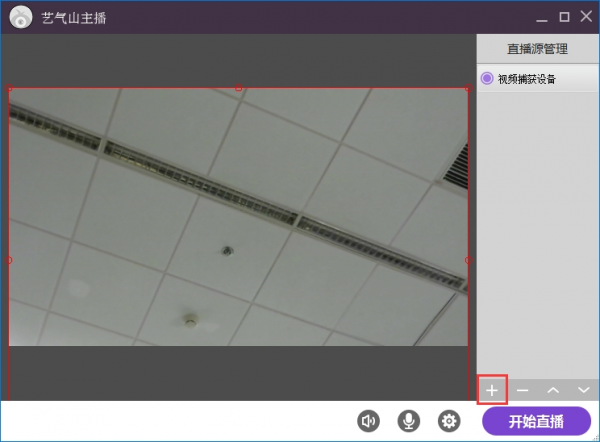Remove source with the minus icon
The image size is (600, 442).
tap(522, 390)
